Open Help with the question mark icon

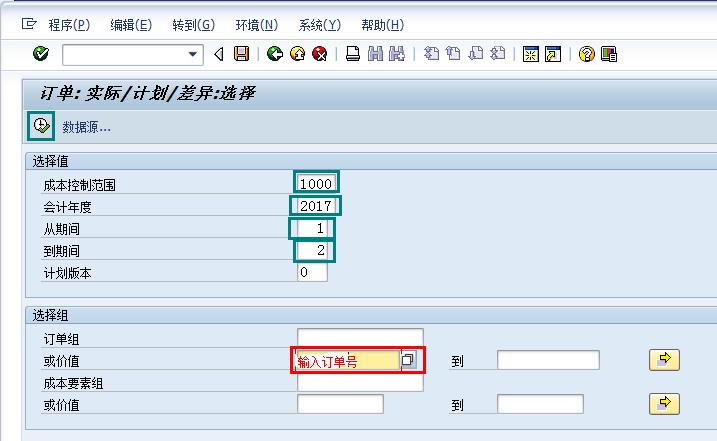pos(587,54)
